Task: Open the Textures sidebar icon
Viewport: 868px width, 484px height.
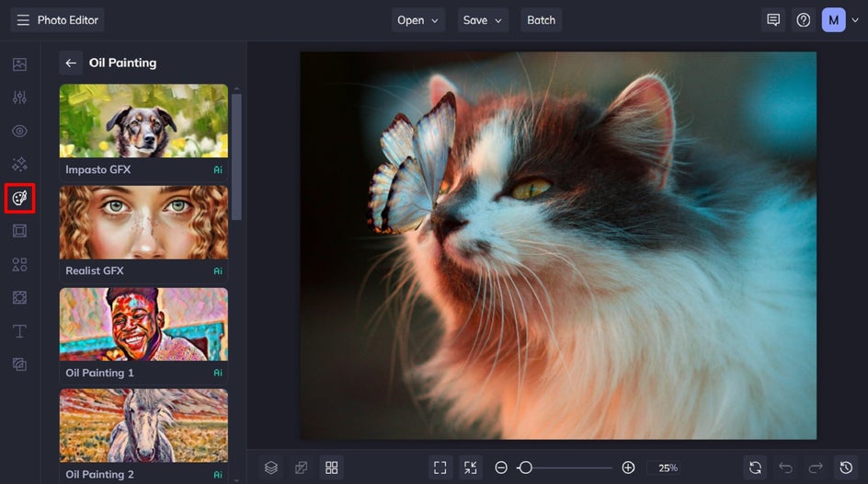Action: [x=19, y=364]
